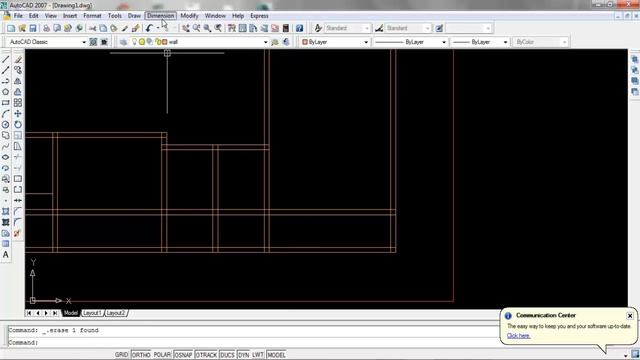This screenshot has width=640, height=360.
Task: Open the table style dropdown
Action: (x=488, y=28)
